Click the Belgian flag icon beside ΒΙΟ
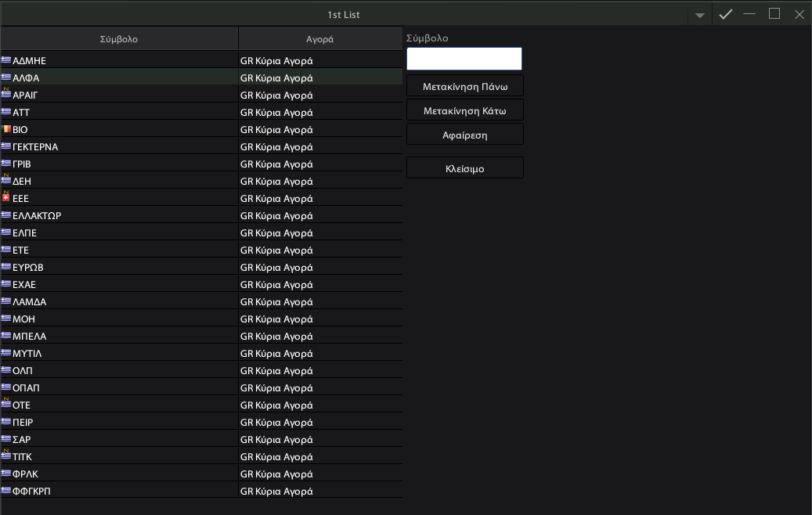 [6, 129]
